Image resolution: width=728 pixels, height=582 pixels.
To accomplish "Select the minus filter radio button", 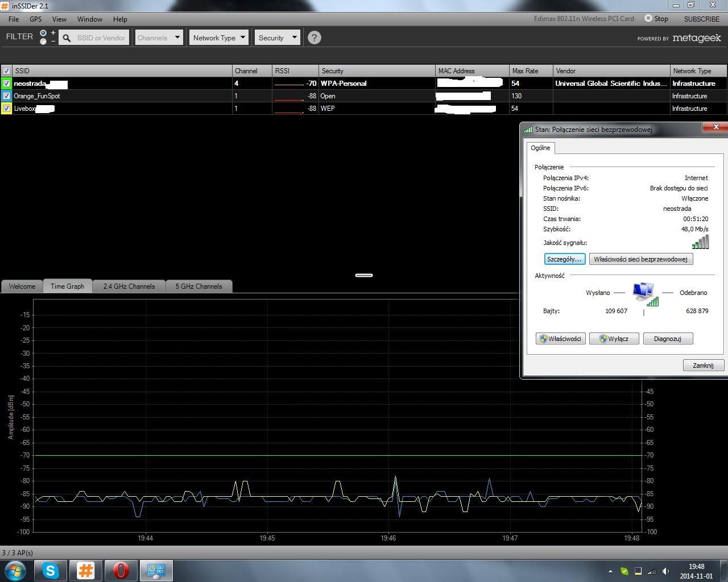I will 43,41.
